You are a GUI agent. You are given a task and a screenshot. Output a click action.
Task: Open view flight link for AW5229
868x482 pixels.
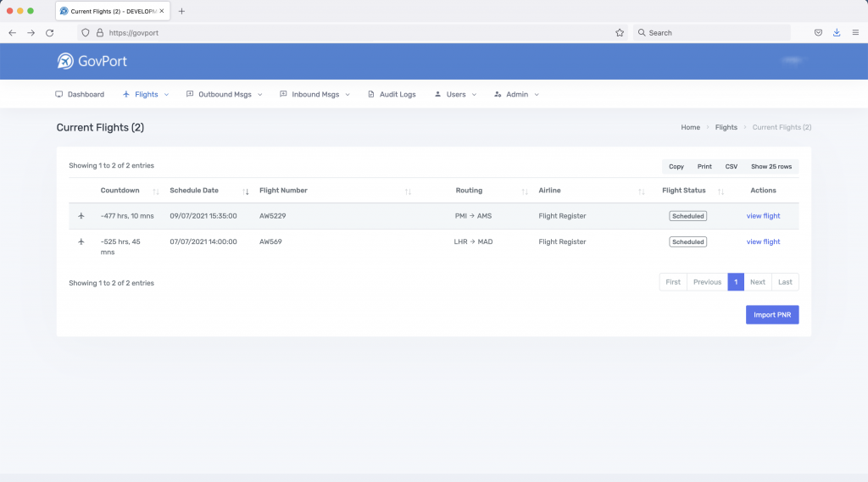pos(763,216)
